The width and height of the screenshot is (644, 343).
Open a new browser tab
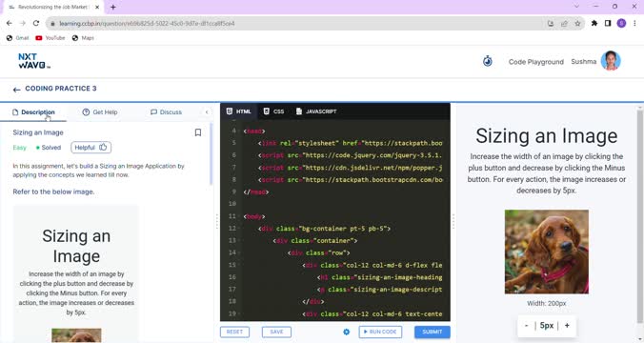tap(113, 7)
